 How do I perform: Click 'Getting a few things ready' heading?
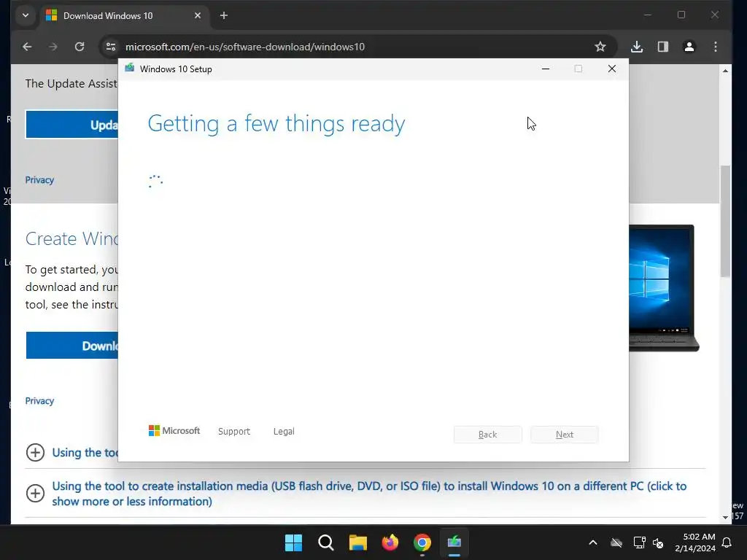point(276,124)
